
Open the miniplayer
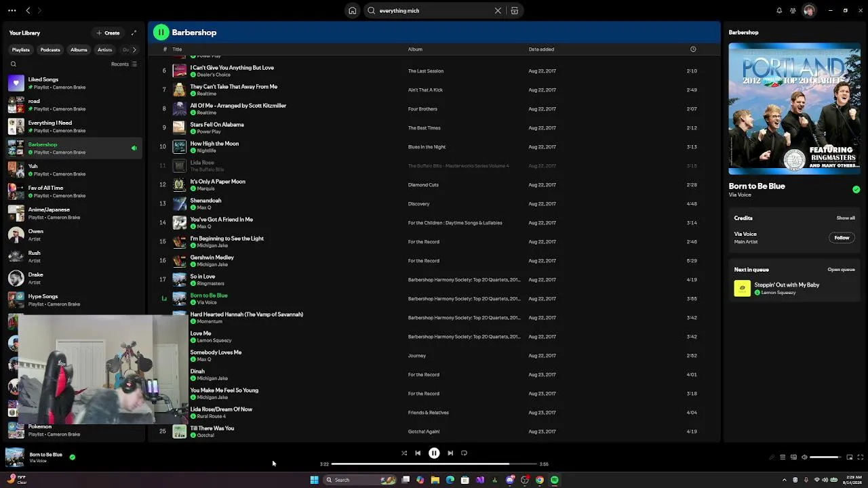coord(849,457)
